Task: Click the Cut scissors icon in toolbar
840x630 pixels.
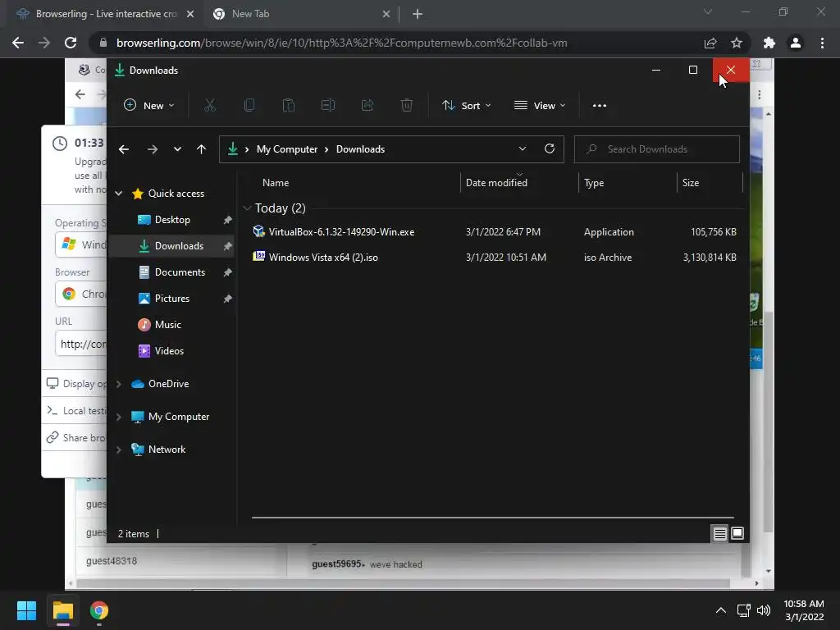Action: click(x=209, y=106)
